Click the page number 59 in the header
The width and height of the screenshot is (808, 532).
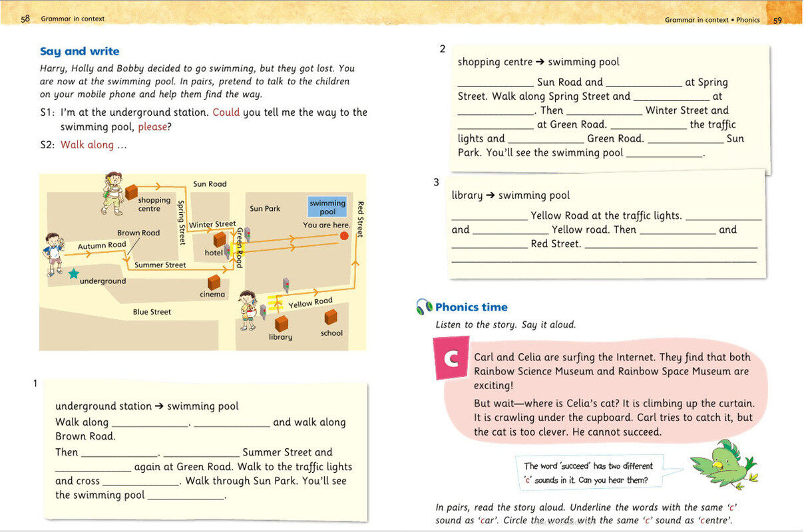pos(777,20)
